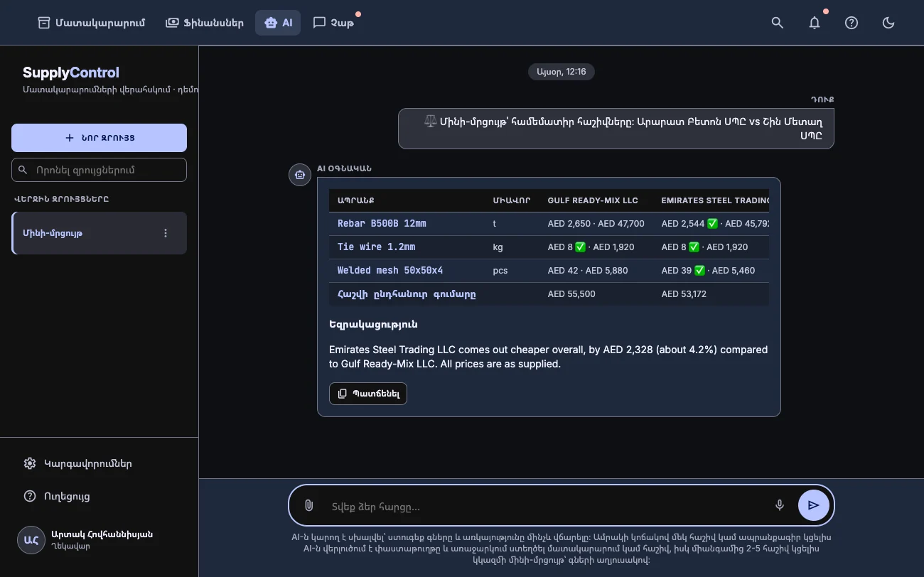Open the Չաթ tab
924x577 pixels.
pos(333,23)
